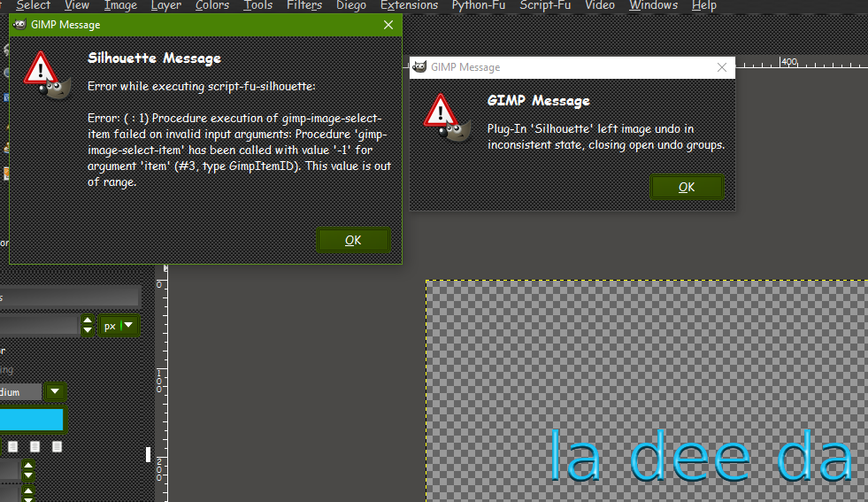Select the filled justification icon
Viewport: 868px width, 502px height.
(57, 446)
